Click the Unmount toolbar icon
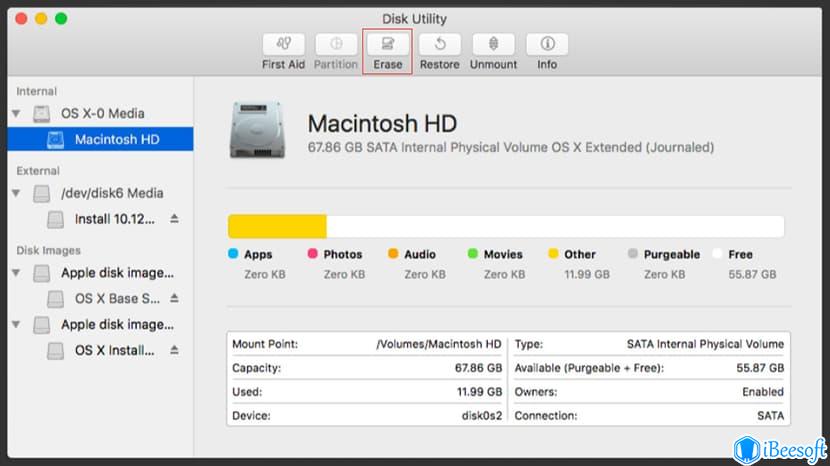830x466 pixels. [x=493, y=44]
